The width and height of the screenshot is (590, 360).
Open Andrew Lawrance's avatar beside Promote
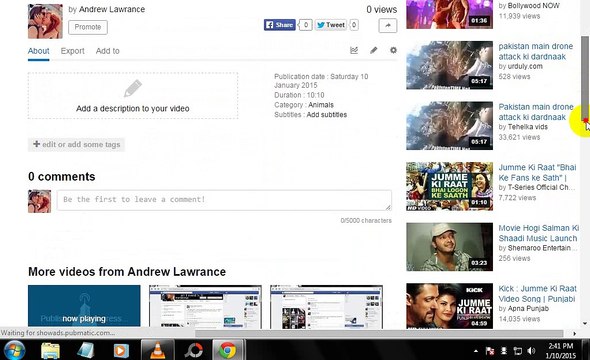(x=45, y=21)
